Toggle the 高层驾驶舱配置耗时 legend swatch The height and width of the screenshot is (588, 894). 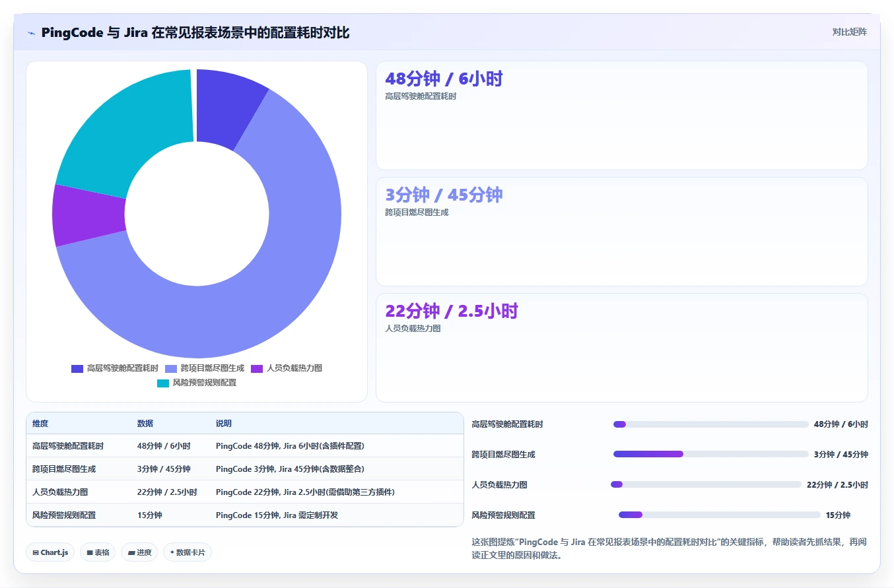pyautogui.click(x=77, y=368)
